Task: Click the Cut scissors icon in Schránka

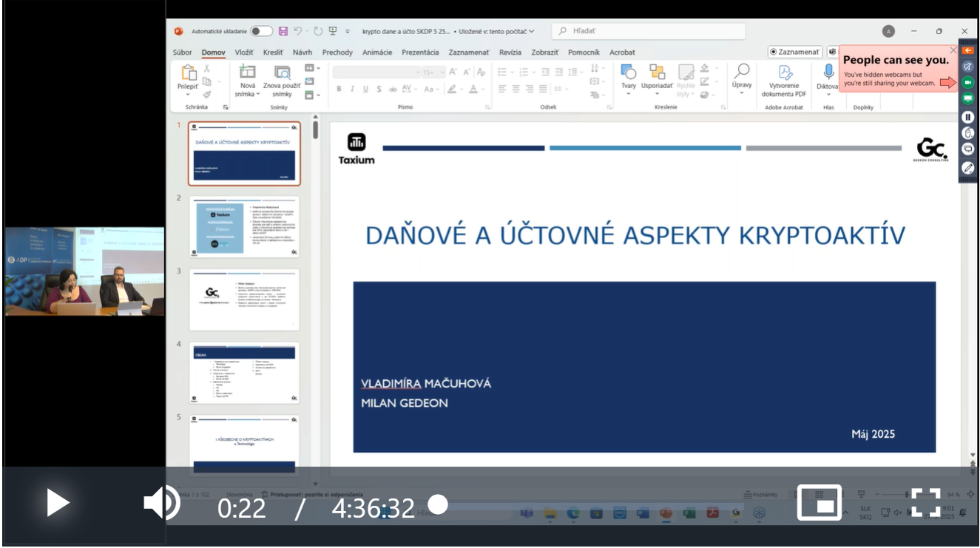Action: (x=207, y=68)
